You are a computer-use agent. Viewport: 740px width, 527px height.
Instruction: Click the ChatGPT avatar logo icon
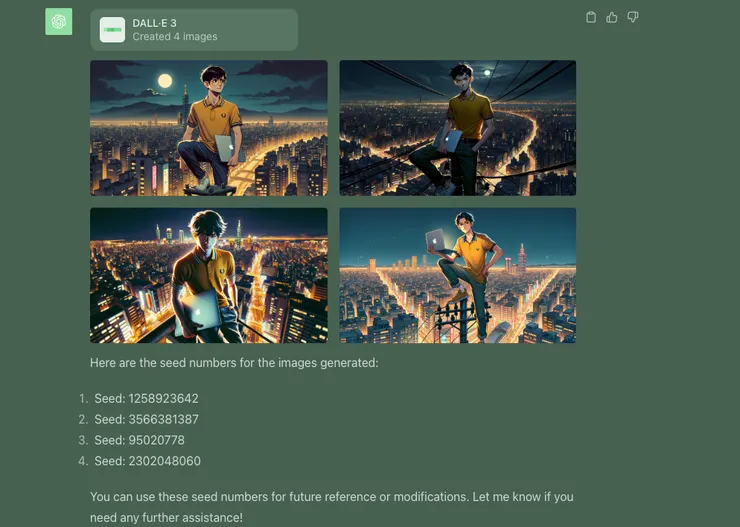point(59,22)
